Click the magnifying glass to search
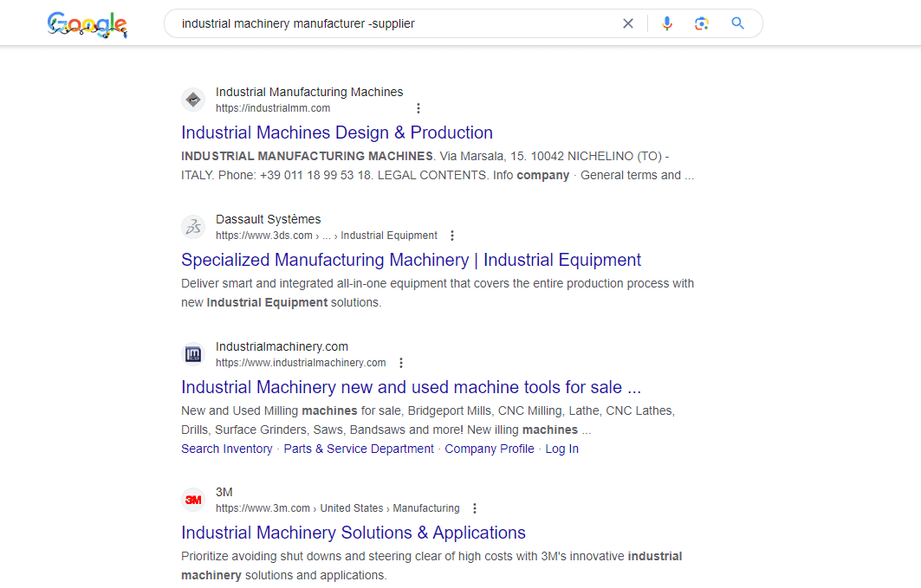The height and width of the screenshot is (588, 921). tap(737, 23)
